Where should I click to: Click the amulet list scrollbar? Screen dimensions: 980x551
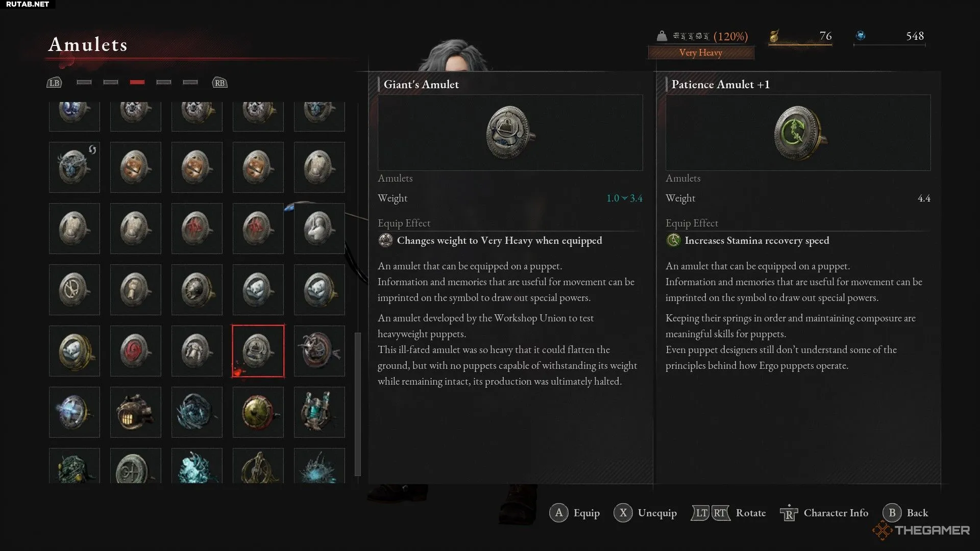click(x=358, y=404)
